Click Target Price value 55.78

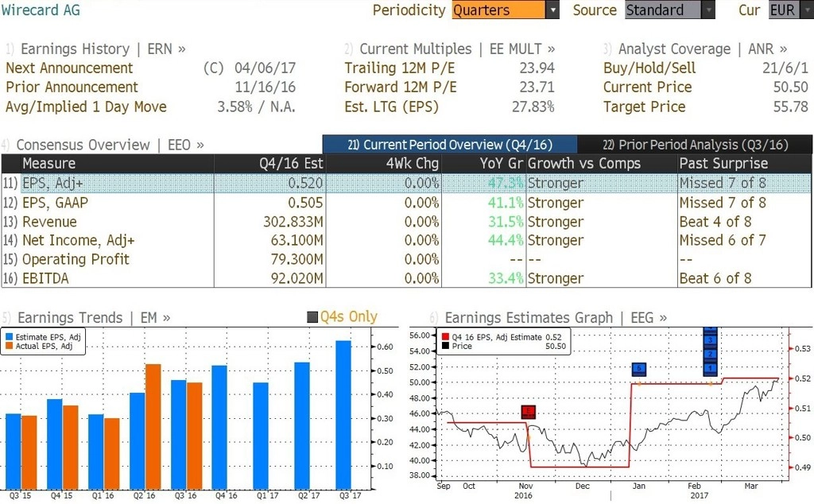791,107
